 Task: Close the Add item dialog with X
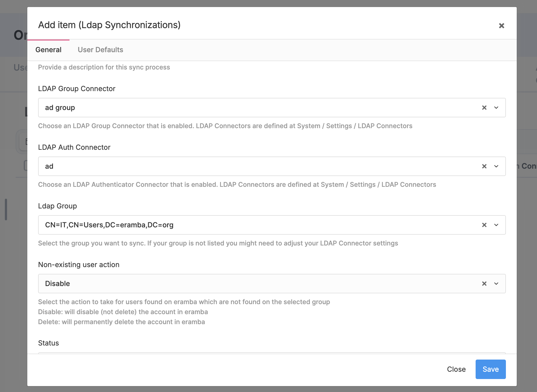point(501,26)
